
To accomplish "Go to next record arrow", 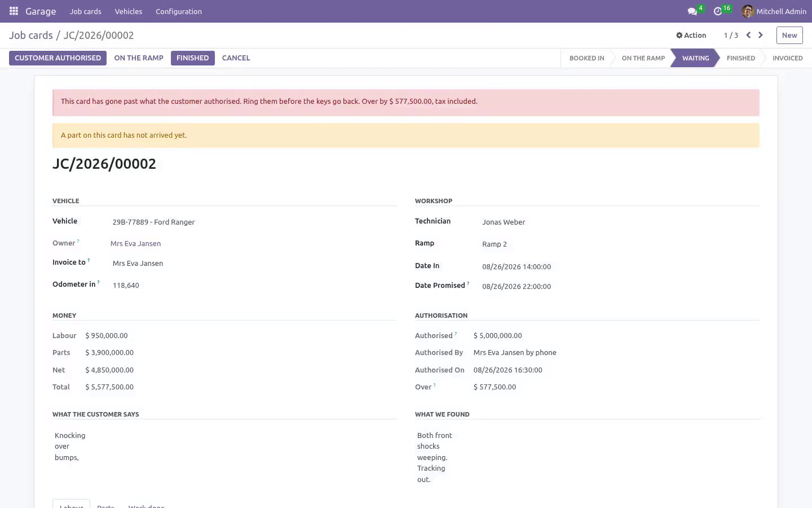I will [761, 35].
